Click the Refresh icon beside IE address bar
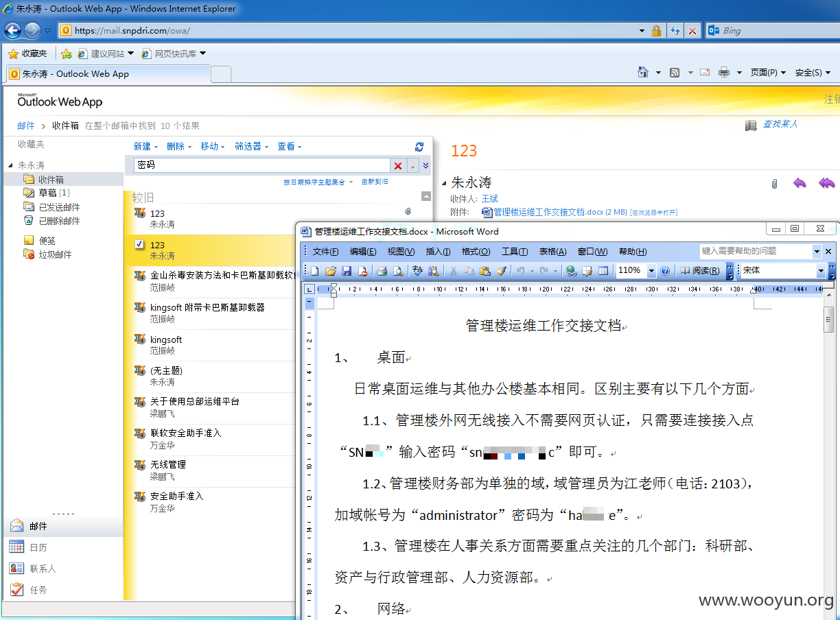The height and width of the screenshot is (620, 840). (x=675, y=31)
